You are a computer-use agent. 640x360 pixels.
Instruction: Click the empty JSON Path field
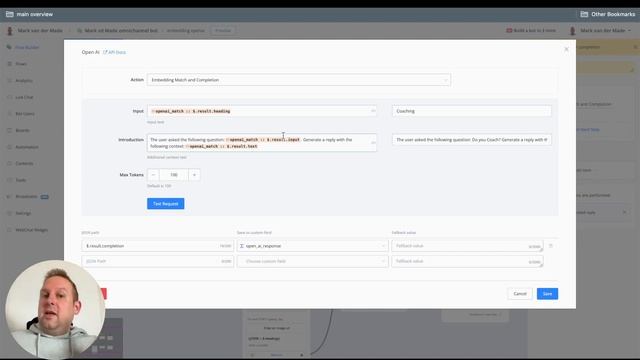click(x=158, y=261)
